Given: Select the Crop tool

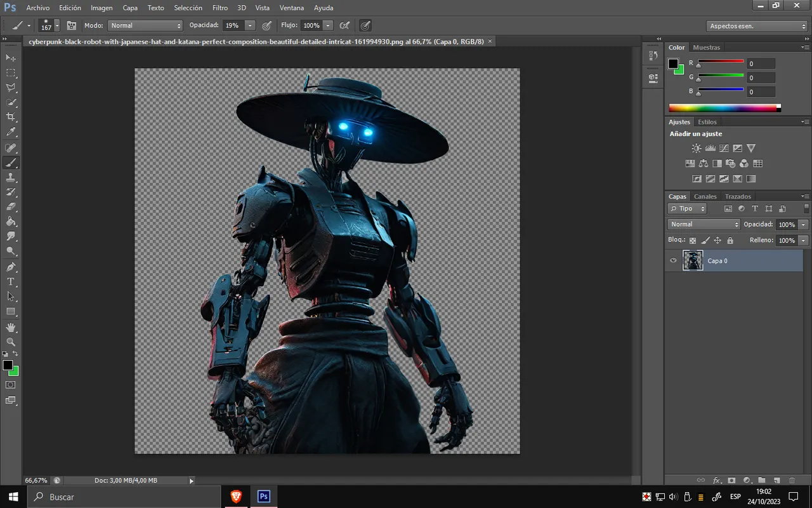Looking at the screenshot, I should (x=11, y=117).
